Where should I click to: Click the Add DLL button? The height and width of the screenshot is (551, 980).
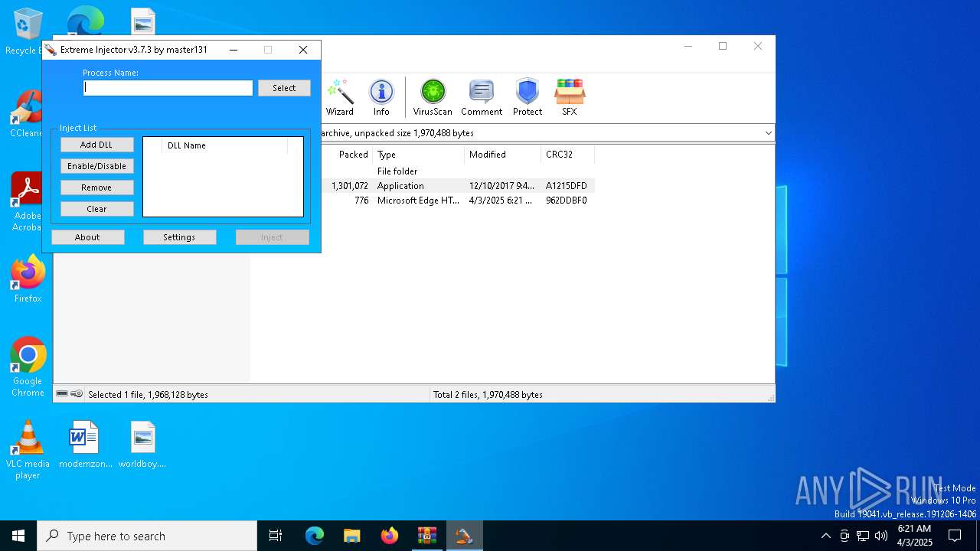pos(96,145)
